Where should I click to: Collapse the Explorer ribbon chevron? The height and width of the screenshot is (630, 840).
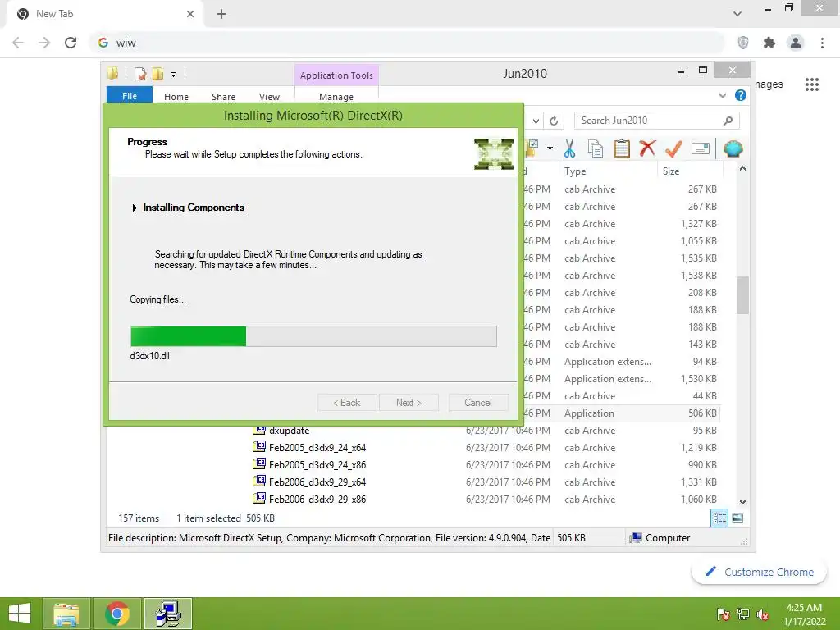(x=723, y=95)
